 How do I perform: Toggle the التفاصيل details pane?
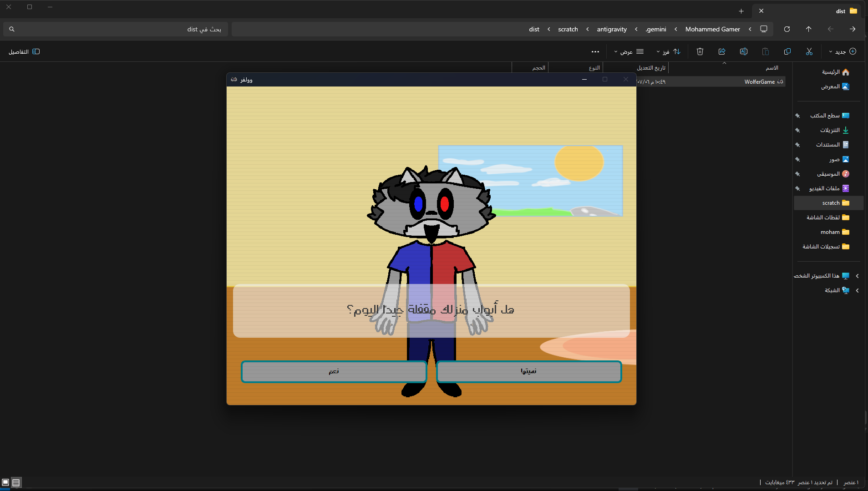24,51
